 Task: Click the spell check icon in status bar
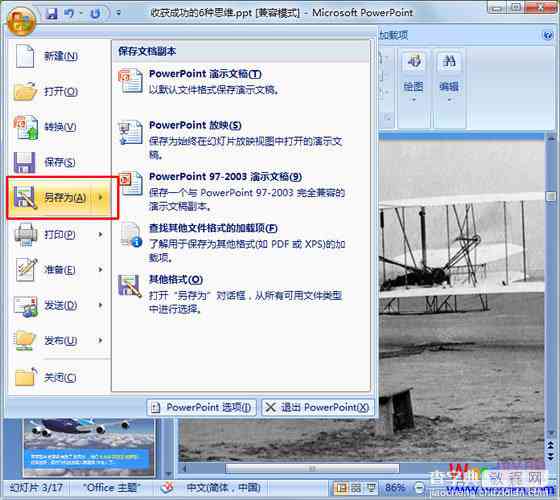pos(167,488)
